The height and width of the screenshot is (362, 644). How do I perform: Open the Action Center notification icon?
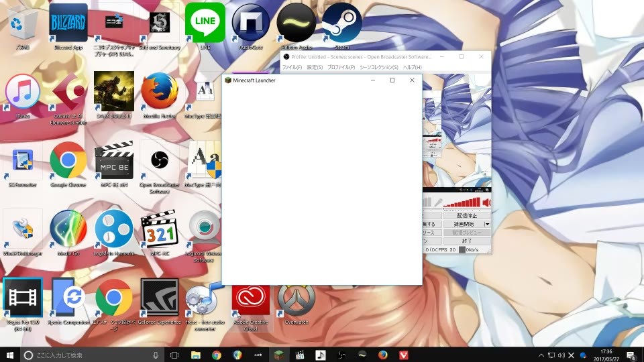click(631, 355)
